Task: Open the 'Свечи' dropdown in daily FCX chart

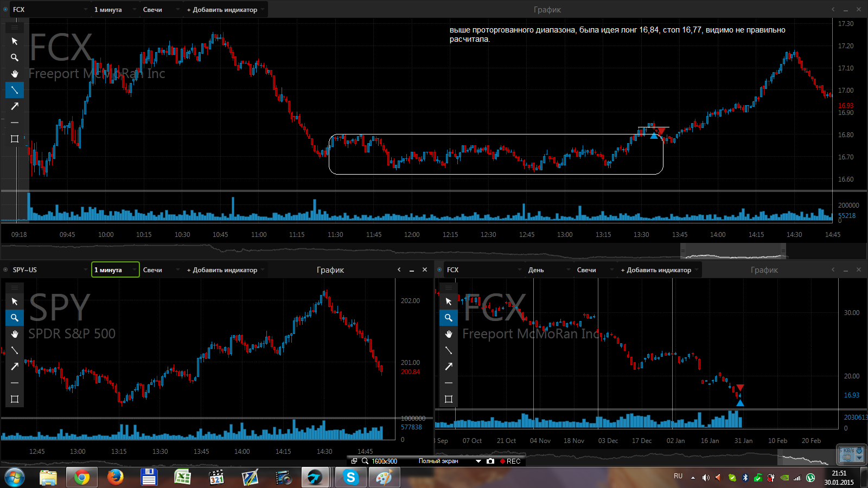Action: pyautogui.click(x=595, y=269)
